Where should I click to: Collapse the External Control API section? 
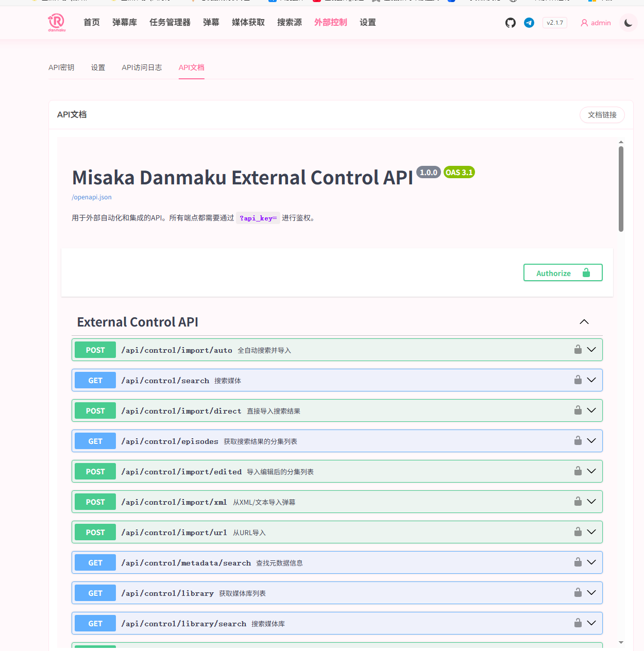(x=584, y=321)
